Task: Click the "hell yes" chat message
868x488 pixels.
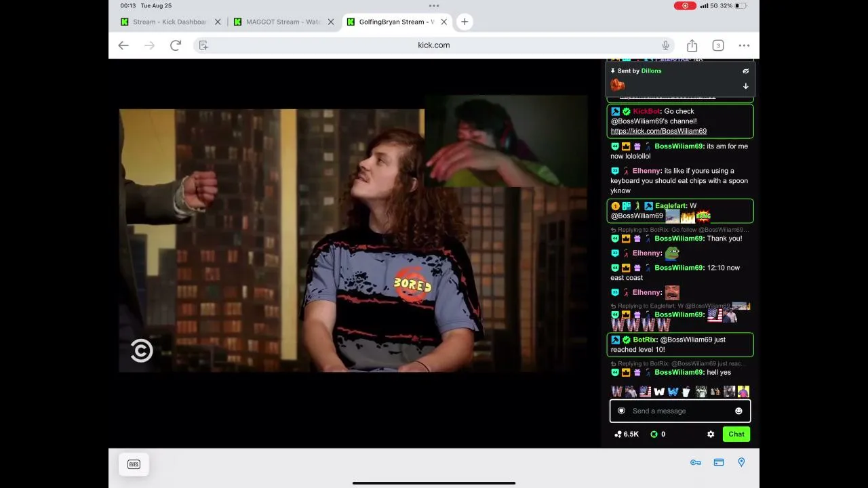Action: [719, 372]
